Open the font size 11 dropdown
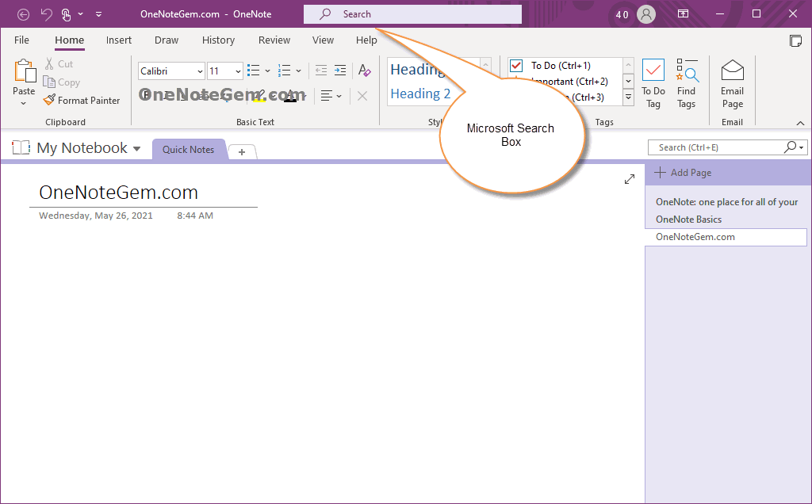Viewport: 812px width, 504px height. pos(225,71)
